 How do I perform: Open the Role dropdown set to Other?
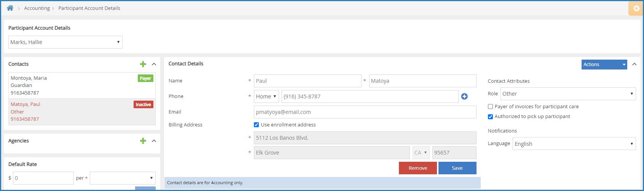(568, 94)
